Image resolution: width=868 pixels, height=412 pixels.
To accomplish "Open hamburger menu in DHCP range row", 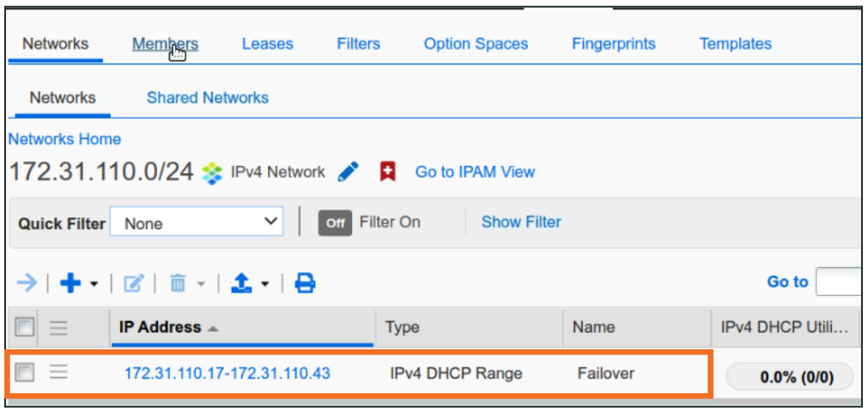I will [x=58, y=372].
